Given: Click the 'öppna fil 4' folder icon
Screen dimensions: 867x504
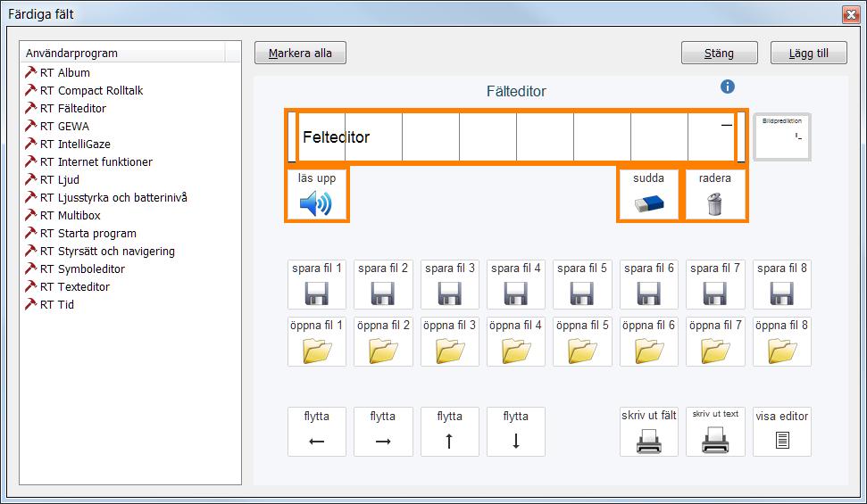Looking at the screenshot, I should [x=516, y=351].
